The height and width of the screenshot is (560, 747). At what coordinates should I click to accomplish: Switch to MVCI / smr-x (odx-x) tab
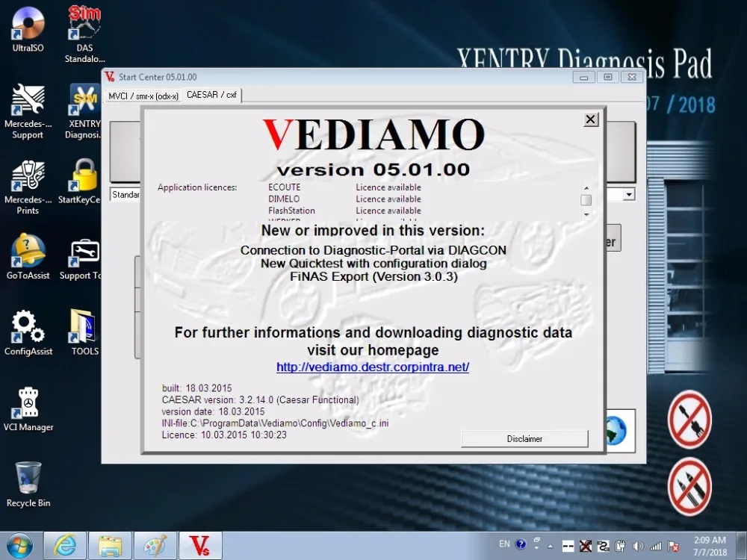[x=143, y=96]
